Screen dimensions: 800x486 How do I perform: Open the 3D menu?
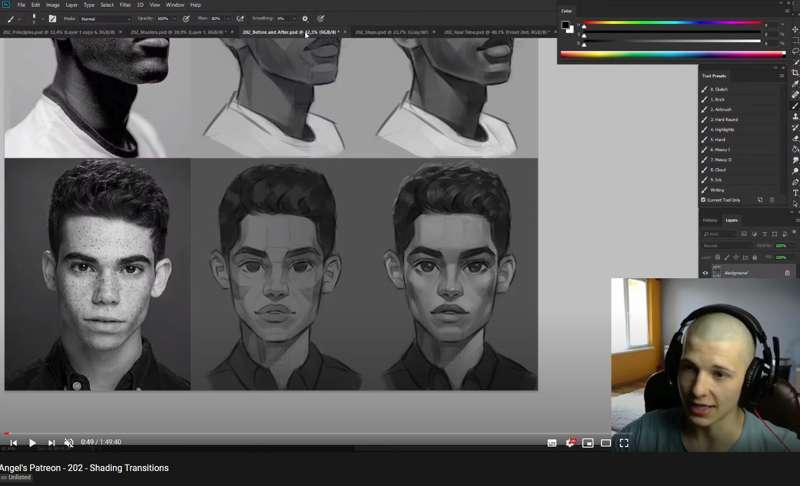pyautogui.click(x=140, y=5)
